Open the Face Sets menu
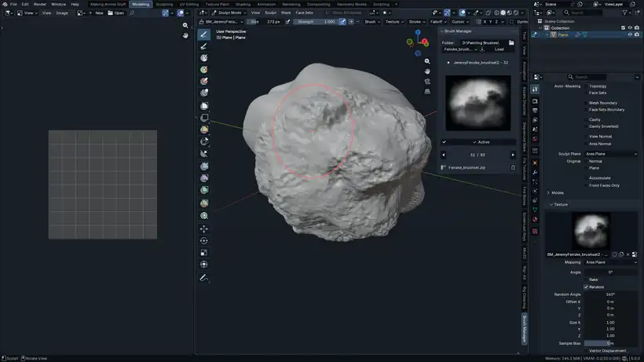 [304, 13]
